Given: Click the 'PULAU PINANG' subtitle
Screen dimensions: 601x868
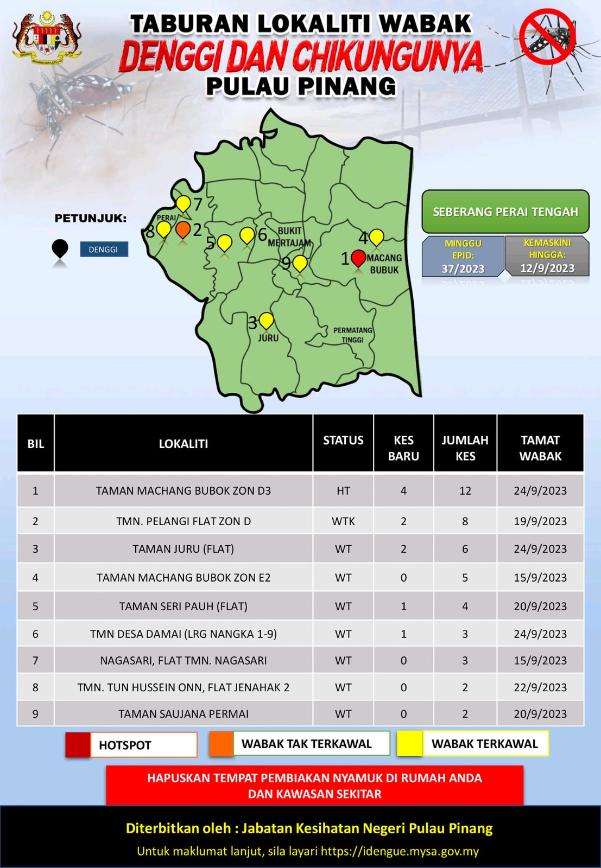Looking at the screenshot, I should coord(301,87).
